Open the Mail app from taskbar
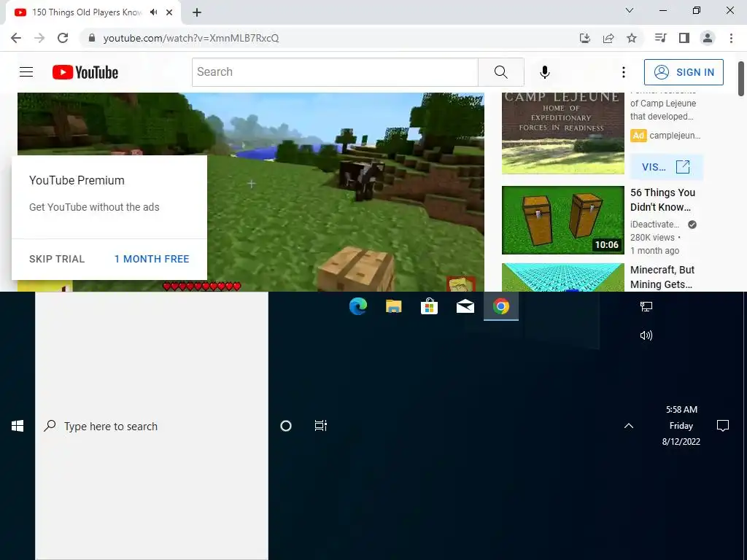This screenshot has width=747, height=560. point(465,306)
